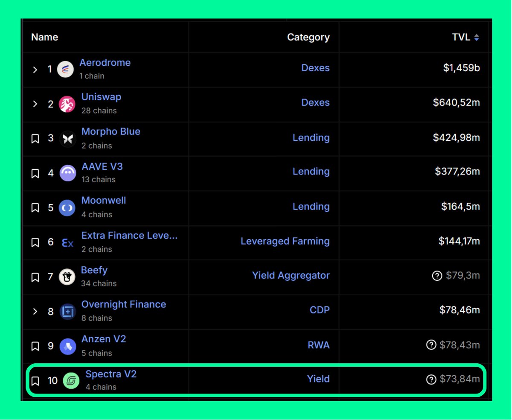Click the Anzen V2 logo
Viewport: 512px width, 420px height.
[x=67, y=346]
